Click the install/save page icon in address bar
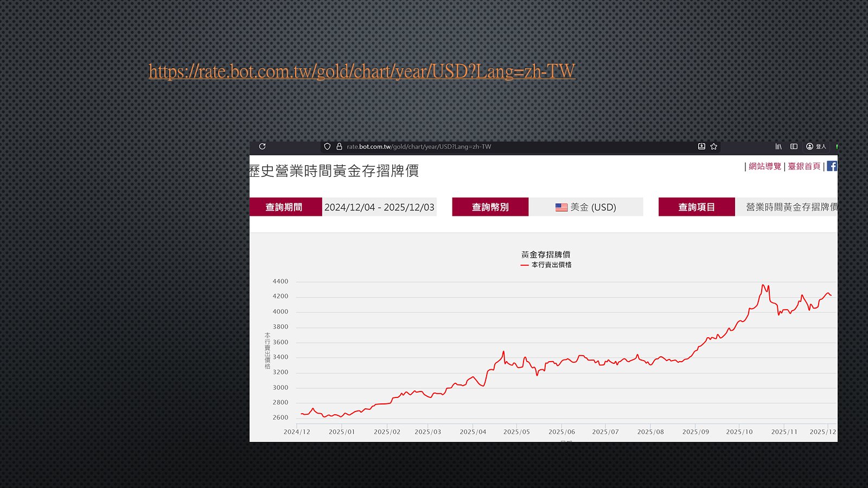 click(x=701, y=146)
